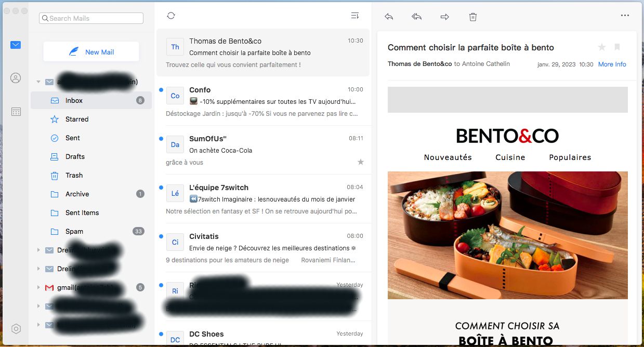Click the refresh mail icon
This screenshot has height=347, width=644.
pyautogui.click(x=171, y=16)
